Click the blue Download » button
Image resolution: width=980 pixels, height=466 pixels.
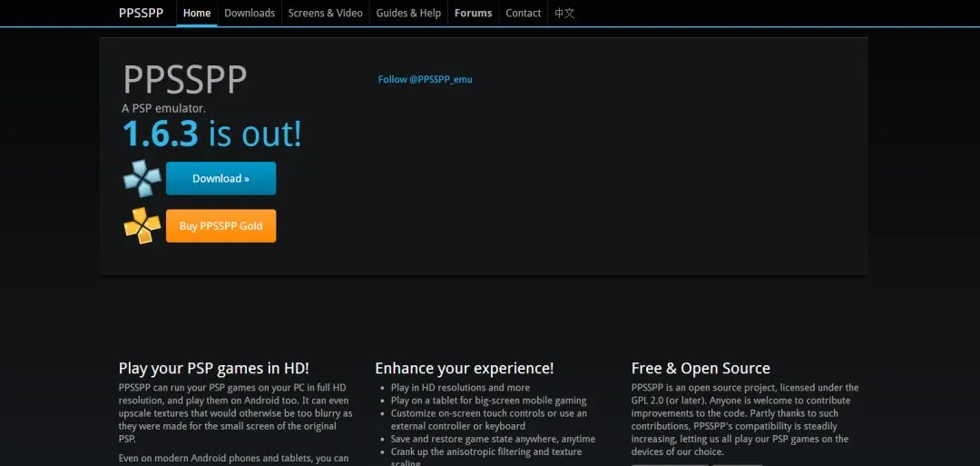220,178
